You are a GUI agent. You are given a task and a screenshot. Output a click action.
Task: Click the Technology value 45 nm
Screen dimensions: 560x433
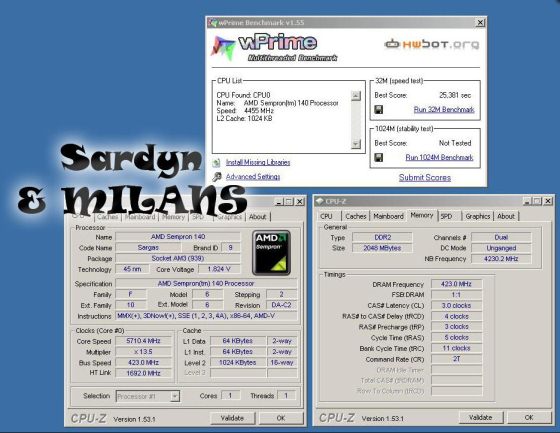132,269
